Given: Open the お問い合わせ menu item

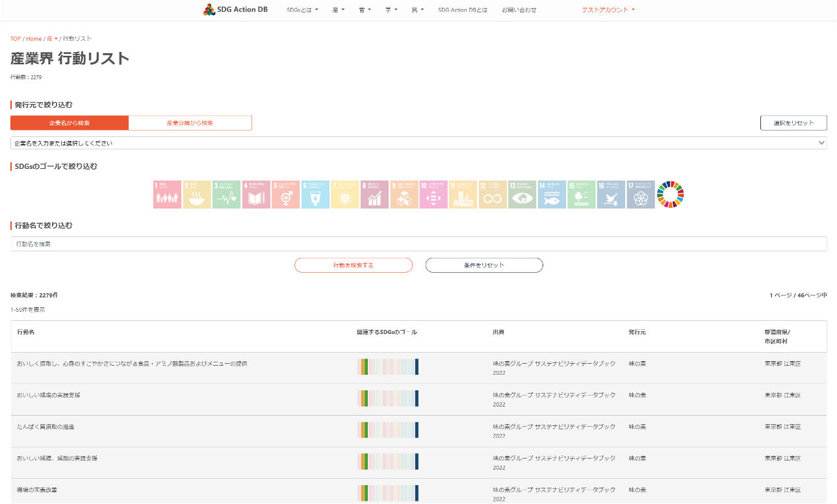Looking at the screenshot, I should (519, 10).
